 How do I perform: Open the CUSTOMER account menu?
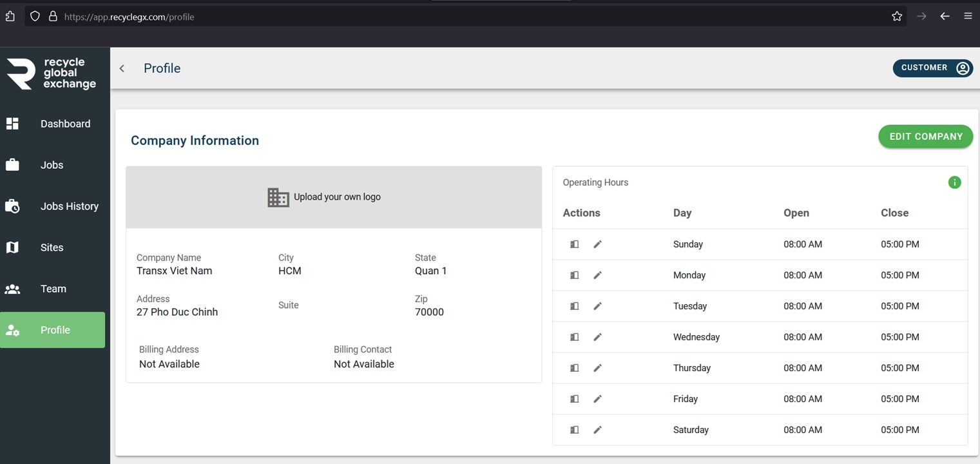tap(932, 68)
